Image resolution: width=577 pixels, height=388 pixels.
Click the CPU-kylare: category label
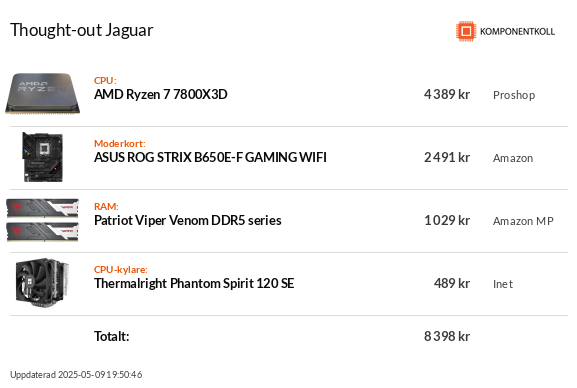pos(121,269)
